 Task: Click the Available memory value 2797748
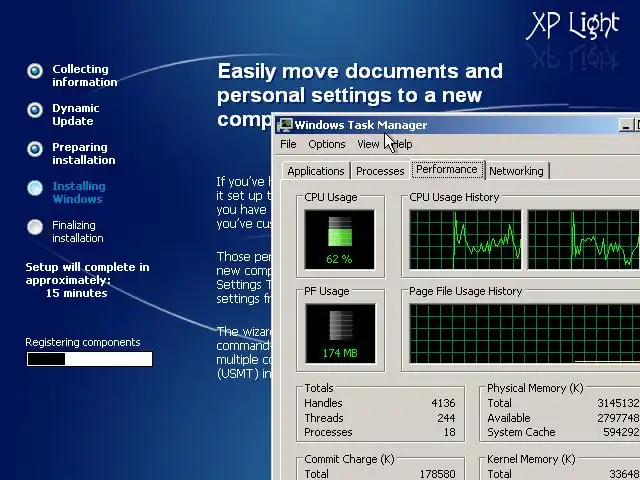pos(618,418)
